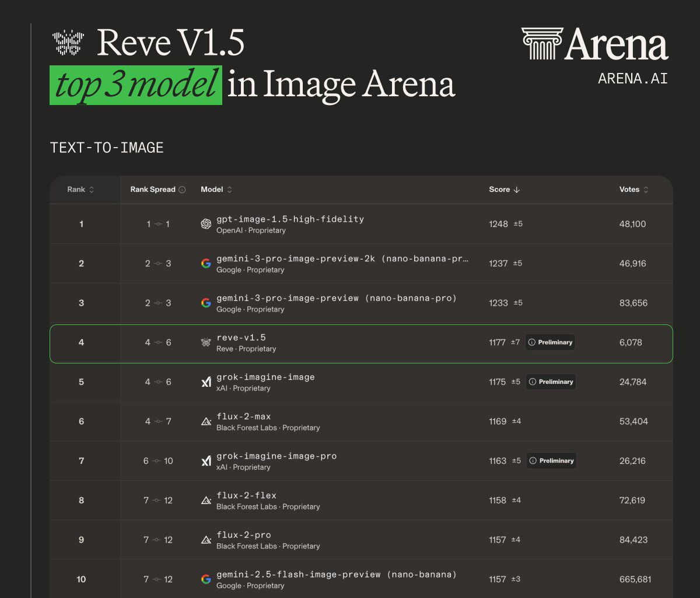Click the xAI icon for grok-imagine-image

pyautogui.click(x=206, y=382)
